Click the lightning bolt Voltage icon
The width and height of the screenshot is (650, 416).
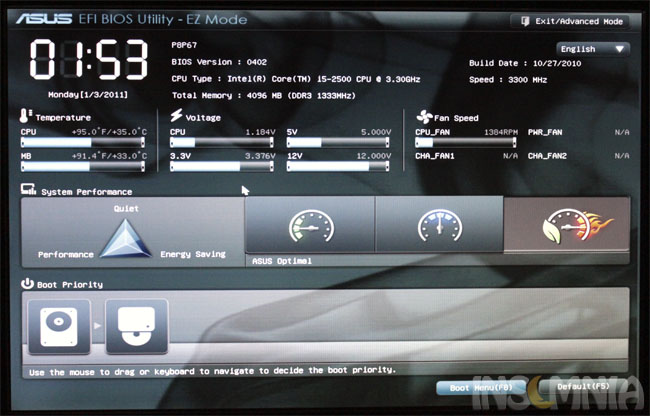(176, 115)
